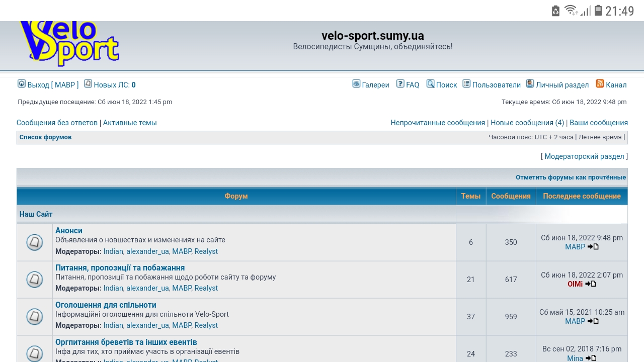The height and width of the screenshot is (362, 644).
Task: Go to latest post in Анонси row
Action: click(593, 247)
